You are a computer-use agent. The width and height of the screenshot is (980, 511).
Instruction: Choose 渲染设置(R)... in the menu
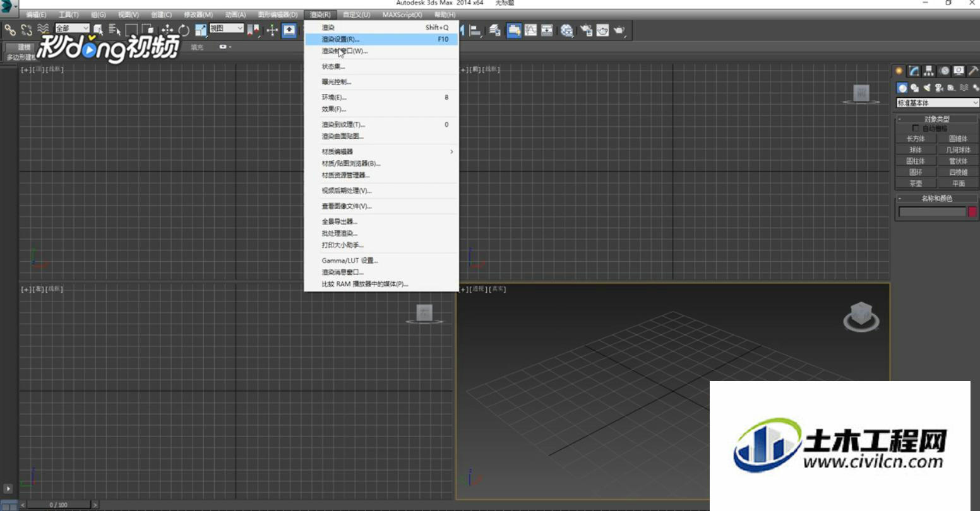point(381,39)
